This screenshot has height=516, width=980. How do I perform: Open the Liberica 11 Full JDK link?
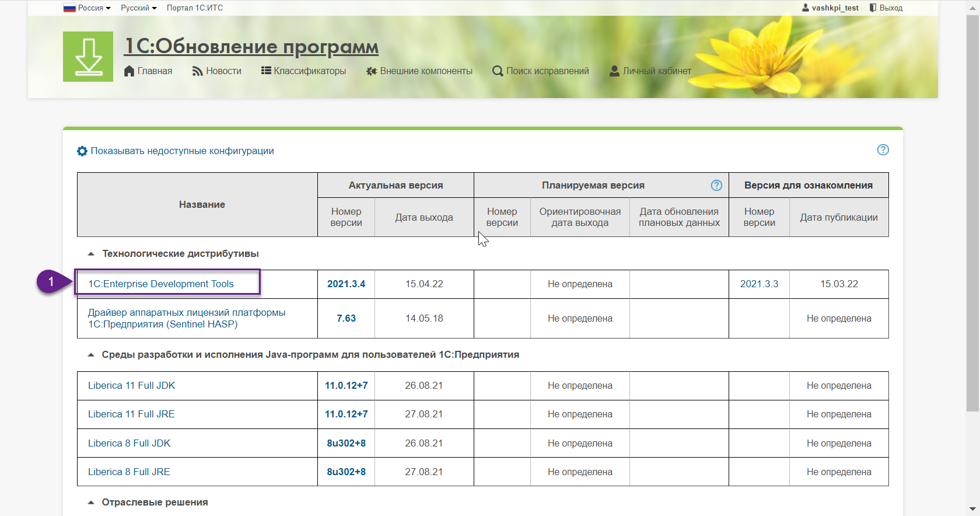pos(131,386)
